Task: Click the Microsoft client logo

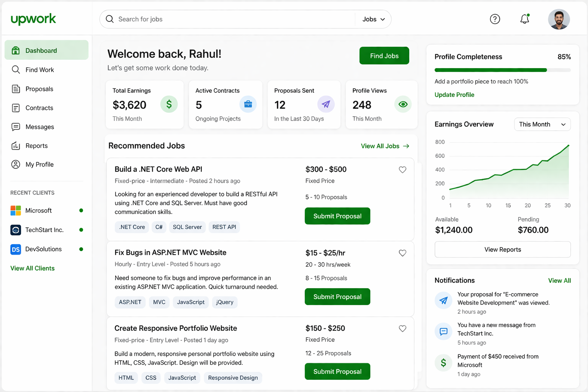Action: point(15,210)
